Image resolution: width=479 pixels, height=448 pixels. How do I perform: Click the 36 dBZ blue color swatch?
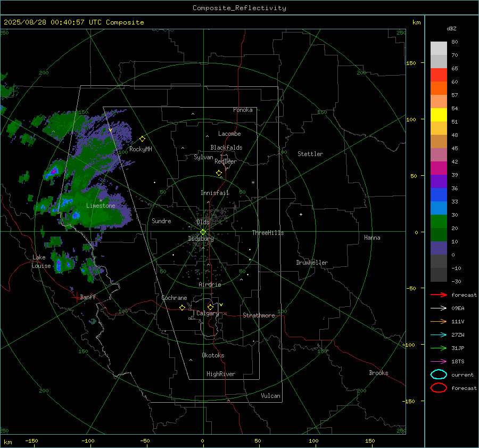pos(439,195)
